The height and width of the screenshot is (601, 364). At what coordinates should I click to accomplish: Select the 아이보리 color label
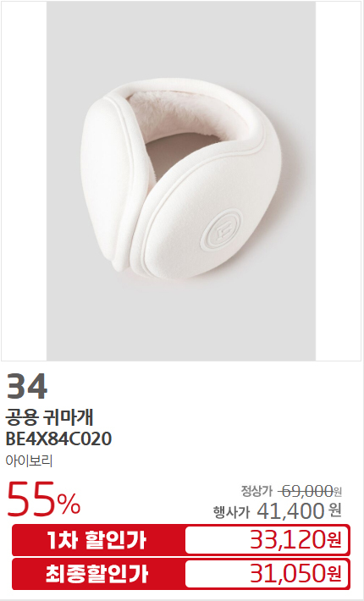[29, 460]
